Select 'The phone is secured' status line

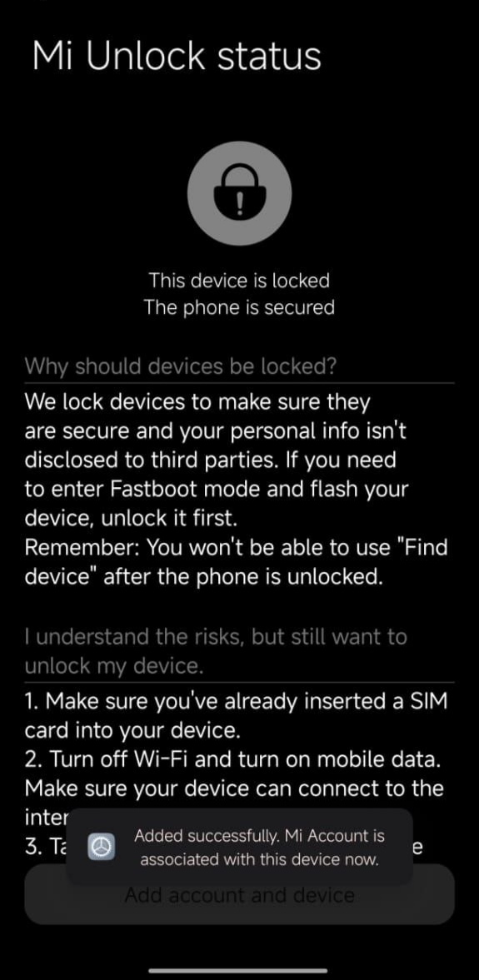tap(240, 307)
